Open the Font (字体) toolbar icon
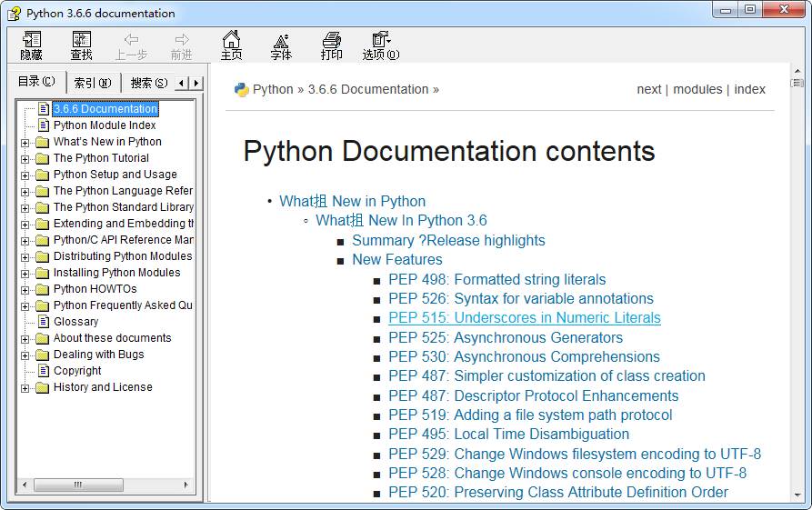The height and width of the screenshot is (510, 812). (281, 45)
